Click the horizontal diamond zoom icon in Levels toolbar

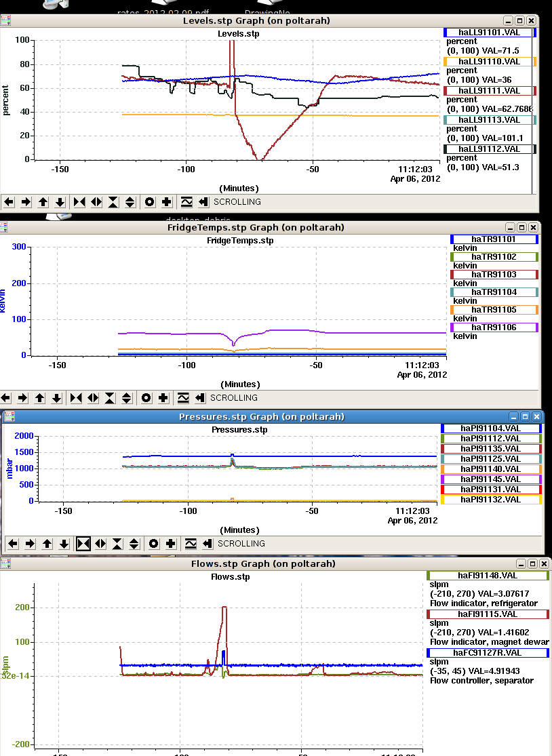tap(96, 202)
